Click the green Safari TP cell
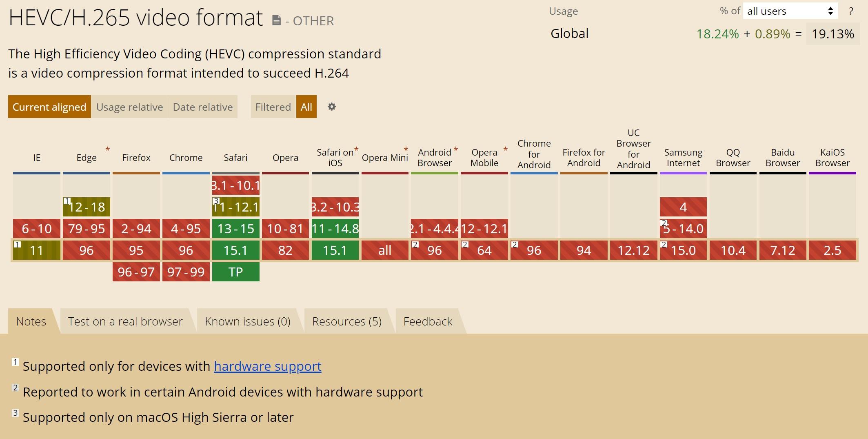This screenshot has width=868, height=439. 235,272
